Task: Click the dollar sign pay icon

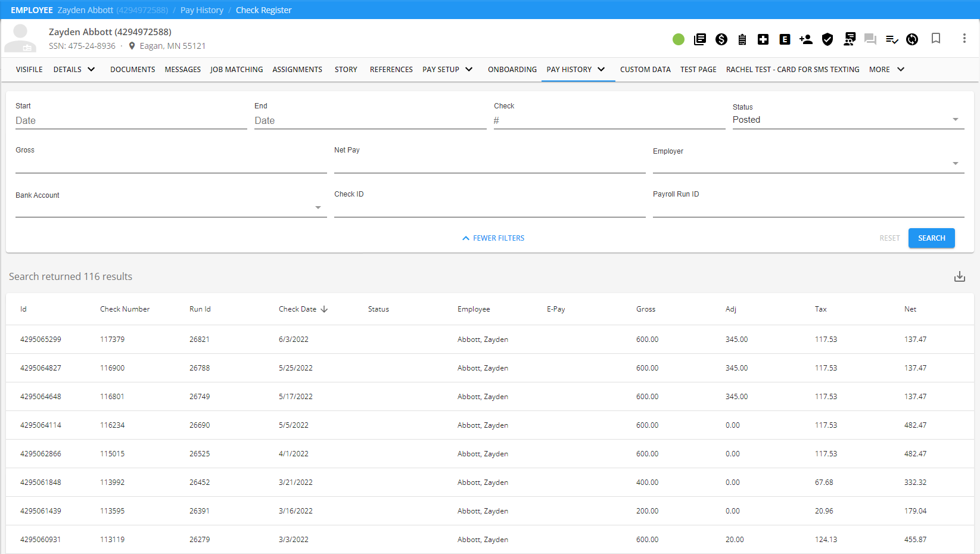Action: [x=721, y=39]
